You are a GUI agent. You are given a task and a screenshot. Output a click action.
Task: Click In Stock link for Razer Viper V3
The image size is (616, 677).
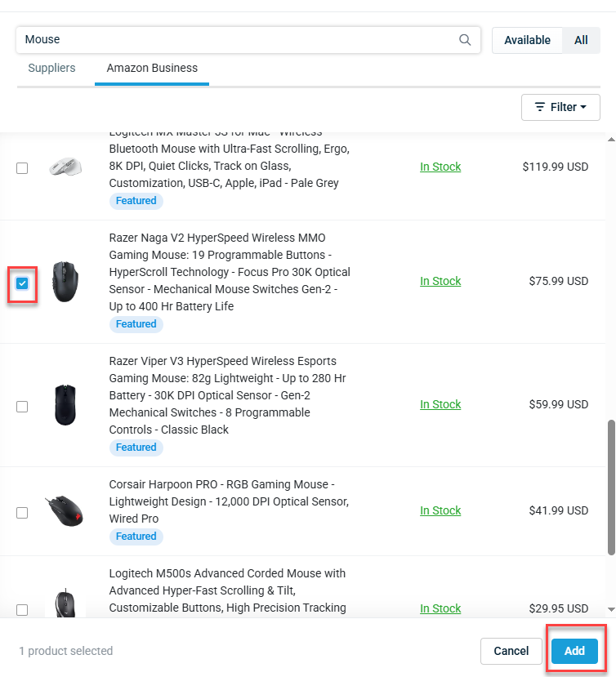click(x=440, y=404)
